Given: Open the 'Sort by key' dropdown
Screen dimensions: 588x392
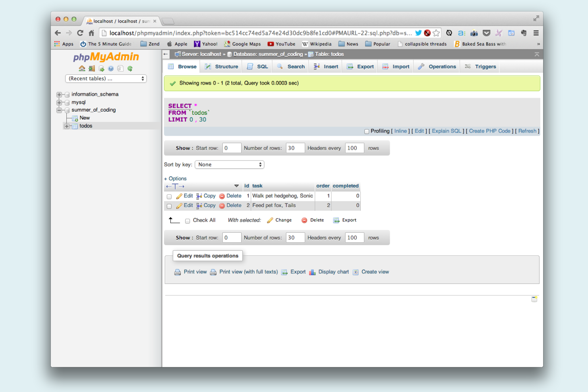Looking at the screenshot, I should 229,164.
